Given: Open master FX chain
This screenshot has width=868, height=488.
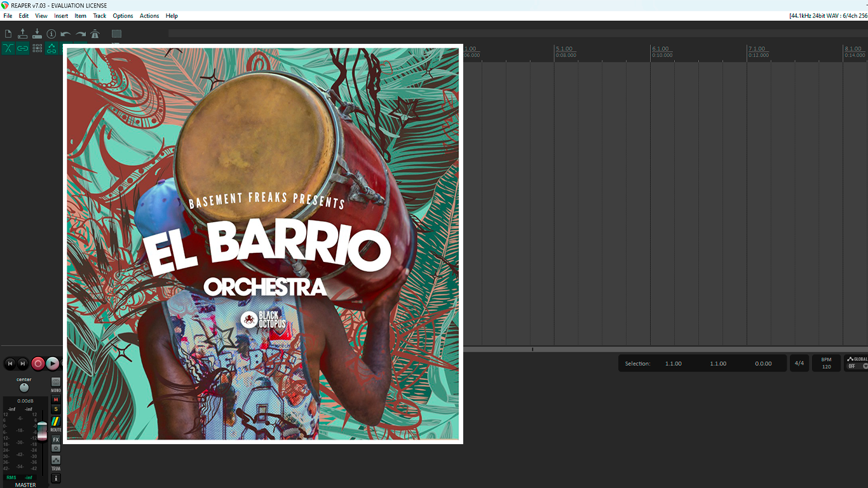Looking at the screenshot, I should pos(56,440).
